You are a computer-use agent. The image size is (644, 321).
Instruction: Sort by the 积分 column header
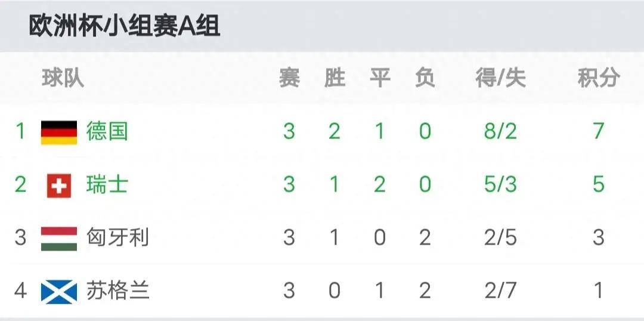tap(599, 78)
